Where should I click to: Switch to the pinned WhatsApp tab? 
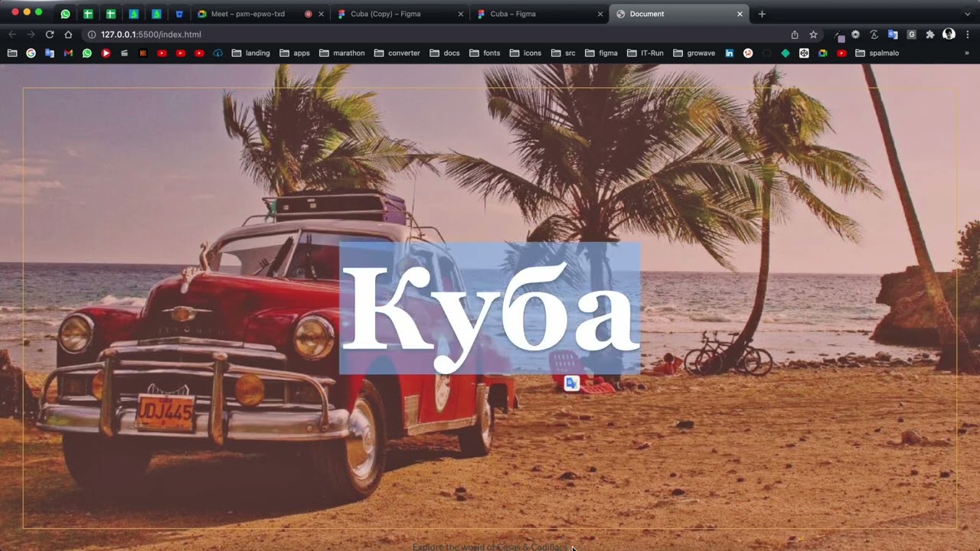click(65, 14)
